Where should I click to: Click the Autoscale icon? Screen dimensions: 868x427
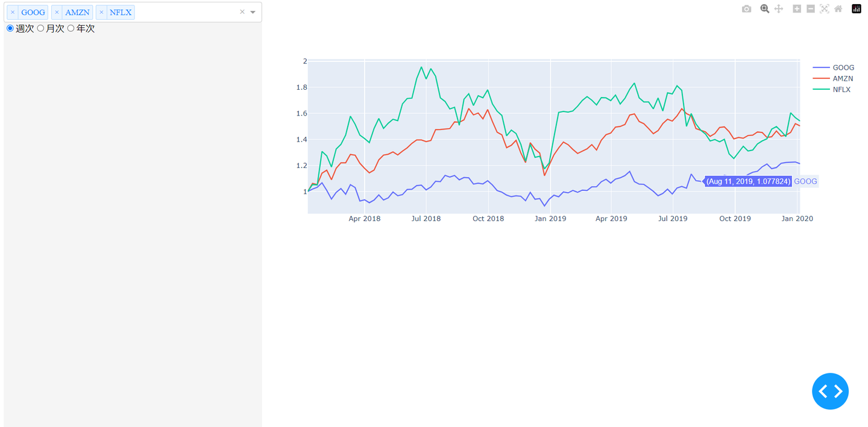click(x=825, y=9)
